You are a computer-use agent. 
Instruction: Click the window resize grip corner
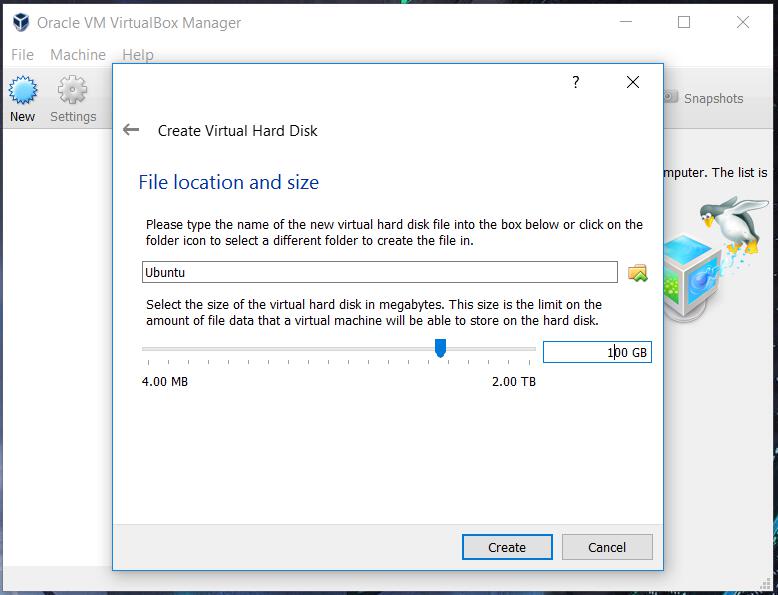click(x=767, y=584)
